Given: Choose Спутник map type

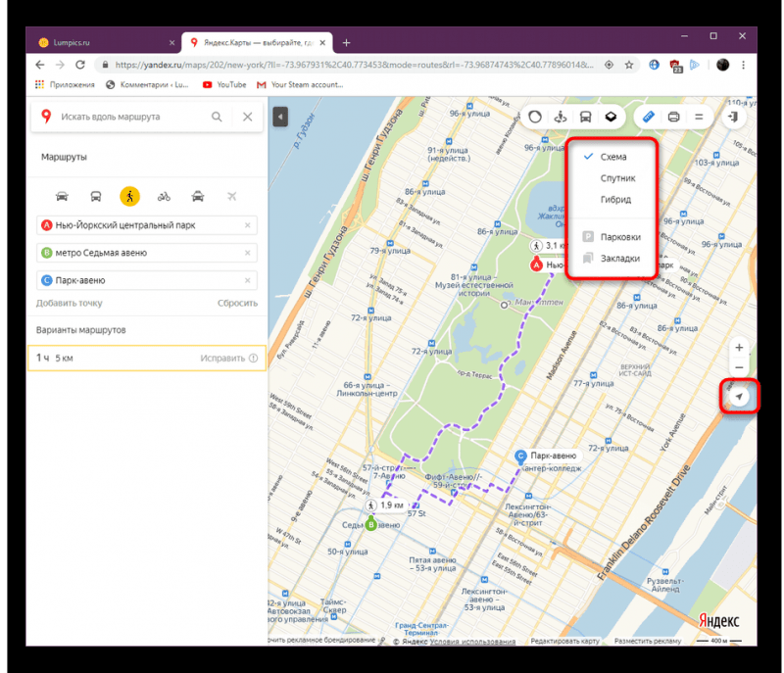Looking at the screenshot, I should 617,178.
